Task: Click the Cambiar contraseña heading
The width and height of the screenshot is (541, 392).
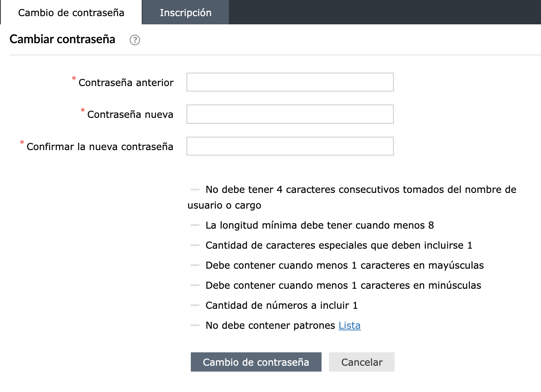Action: coord(62,40)
